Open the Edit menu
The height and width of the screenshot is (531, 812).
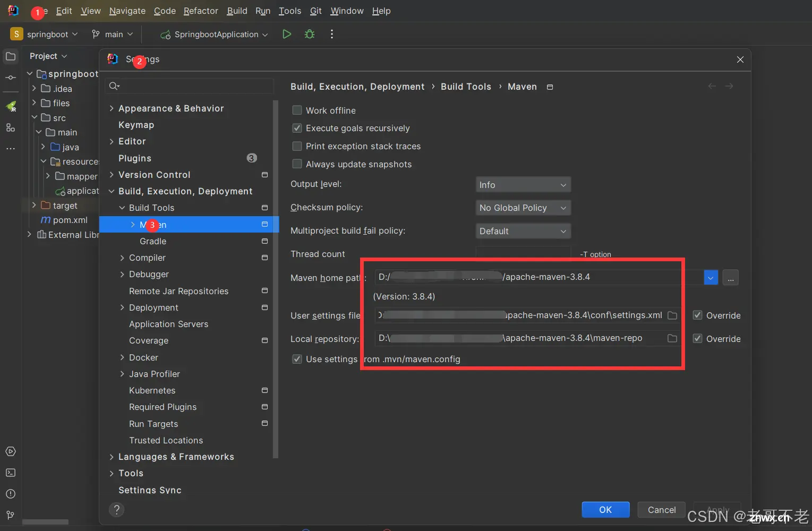[64, 11]
